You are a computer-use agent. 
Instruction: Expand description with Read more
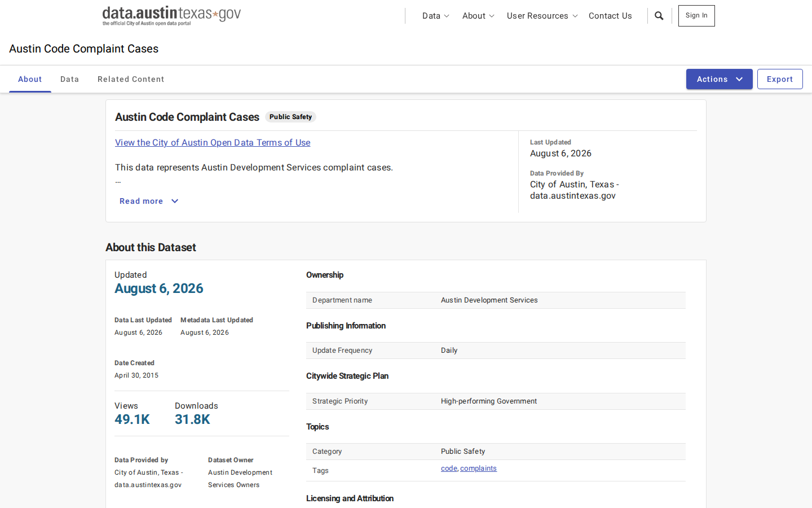point(149,201)
